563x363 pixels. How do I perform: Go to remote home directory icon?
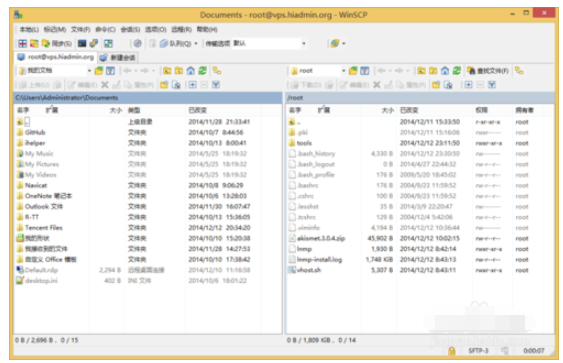click(445, 71)
